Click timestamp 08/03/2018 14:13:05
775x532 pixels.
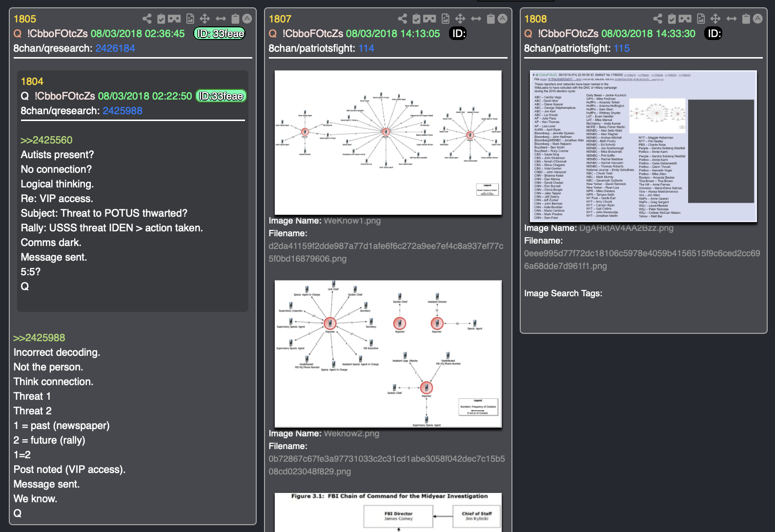[393, 34]
